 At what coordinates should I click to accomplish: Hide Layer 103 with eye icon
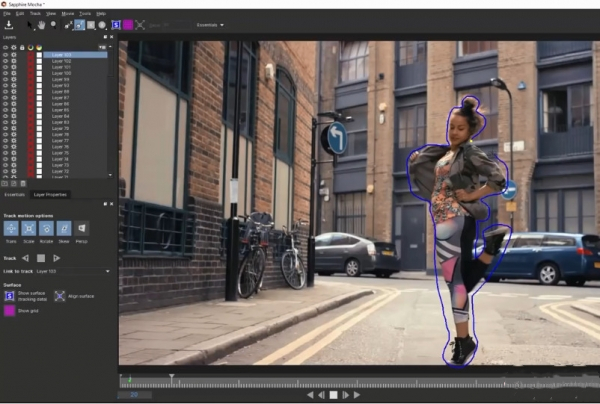5,54
